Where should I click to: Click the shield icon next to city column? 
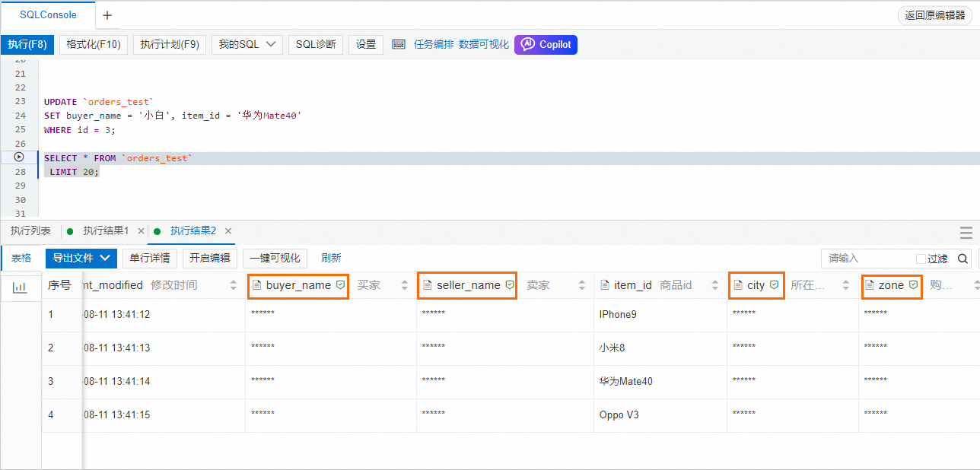pos(774,285)
